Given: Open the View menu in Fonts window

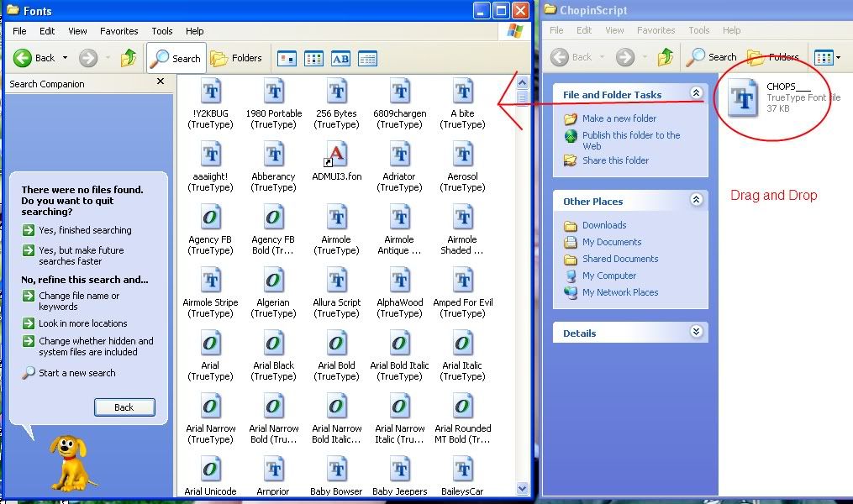Looking at the screenshot, I should (77, 31).
